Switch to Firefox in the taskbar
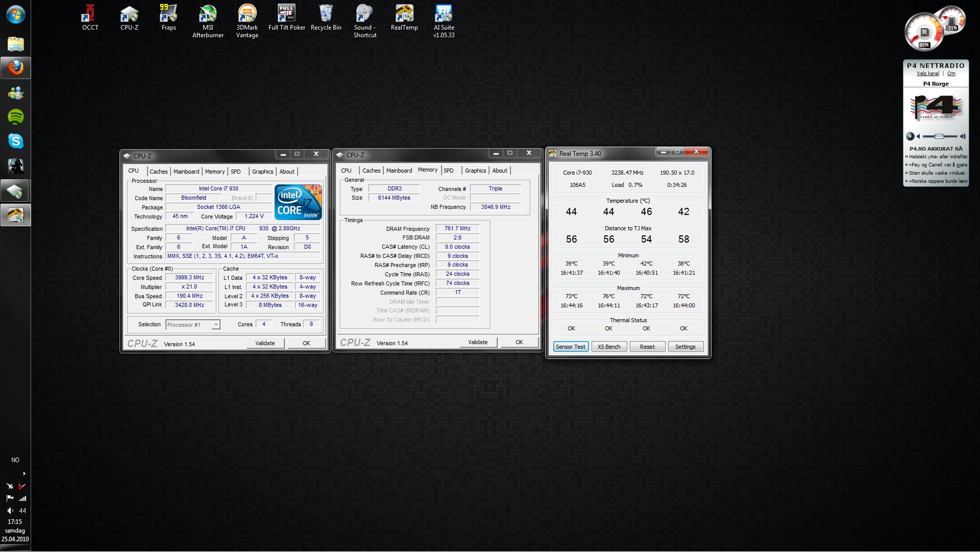The image size is (980, 552). click(15, 68)
